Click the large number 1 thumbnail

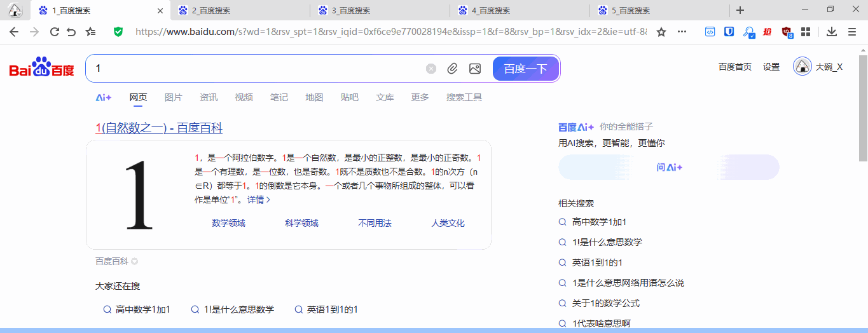tap(140, 194)
